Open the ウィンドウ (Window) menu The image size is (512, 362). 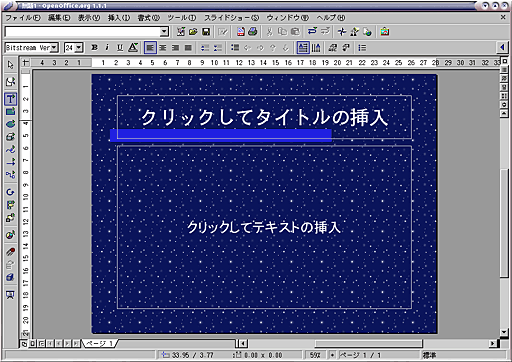tap(288, 18)
